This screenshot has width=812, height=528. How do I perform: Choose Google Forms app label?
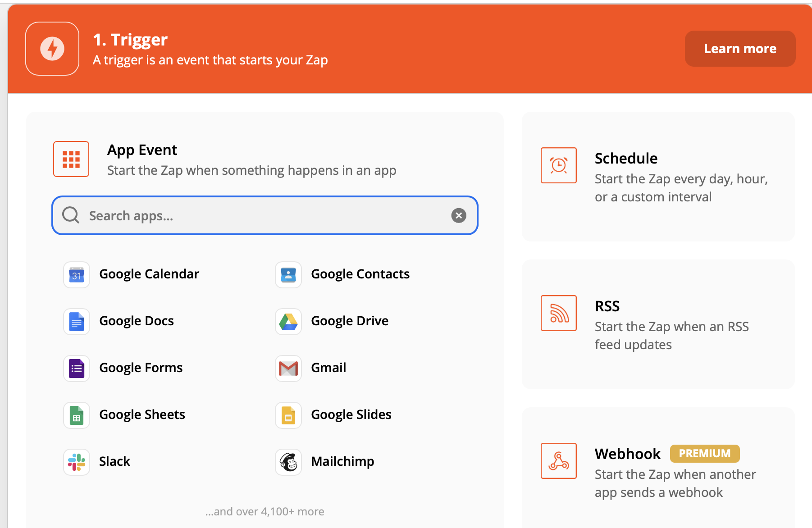[141, 368]
